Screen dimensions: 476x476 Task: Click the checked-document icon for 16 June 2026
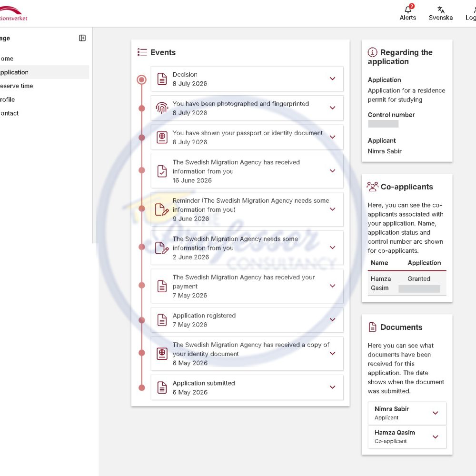pos(162,171)
